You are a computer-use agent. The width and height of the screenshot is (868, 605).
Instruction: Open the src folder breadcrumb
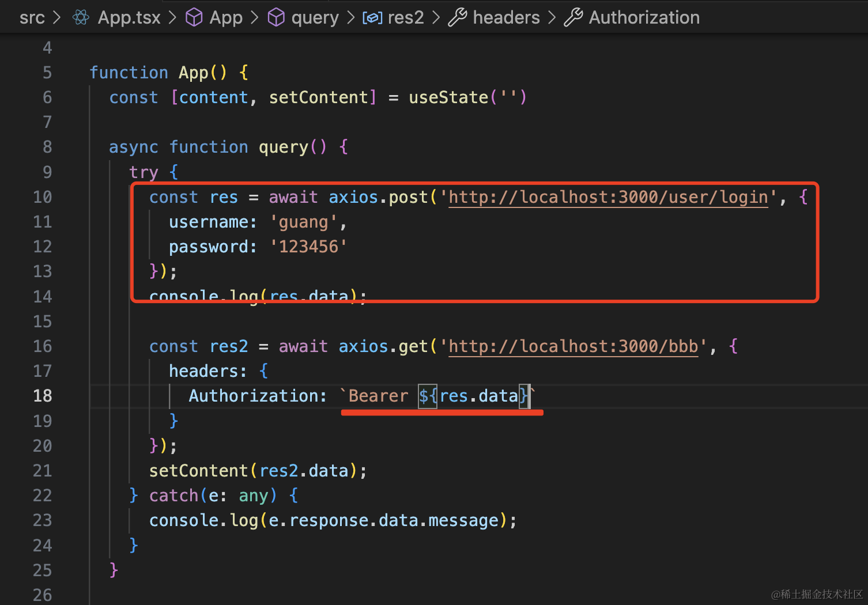click(32, 18)
